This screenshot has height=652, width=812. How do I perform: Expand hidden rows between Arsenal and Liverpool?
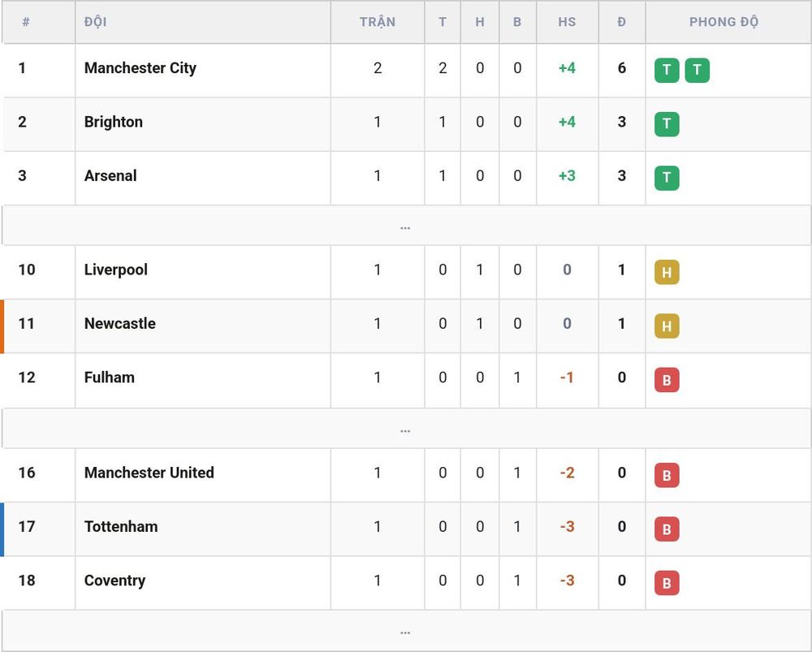[x=405, y=225]
